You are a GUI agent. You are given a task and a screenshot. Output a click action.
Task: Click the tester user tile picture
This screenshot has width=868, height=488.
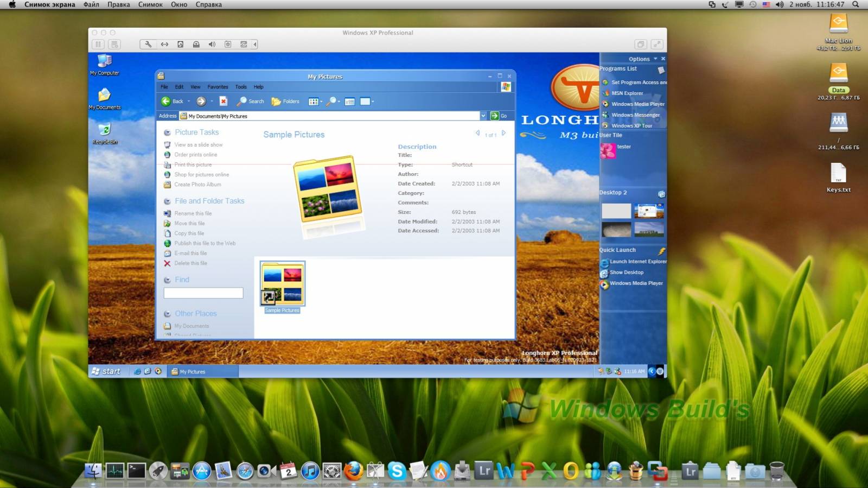[608, 150]
